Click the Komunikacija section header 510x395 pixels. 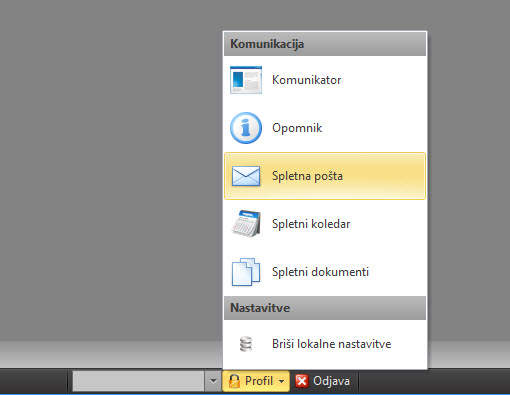[x=325, y=44]
